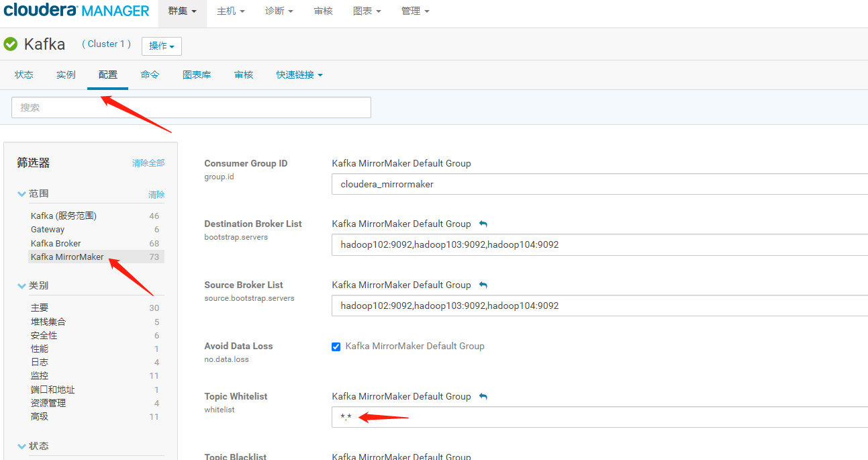Filter by Kafka Broker scope
The width and height of the screenshot is (868, 460).
pos(56,243)
